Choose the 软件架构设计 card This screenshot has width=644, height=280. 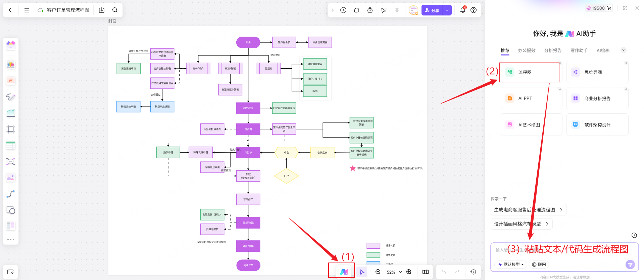pyautogui.click(x=597, y=124)
